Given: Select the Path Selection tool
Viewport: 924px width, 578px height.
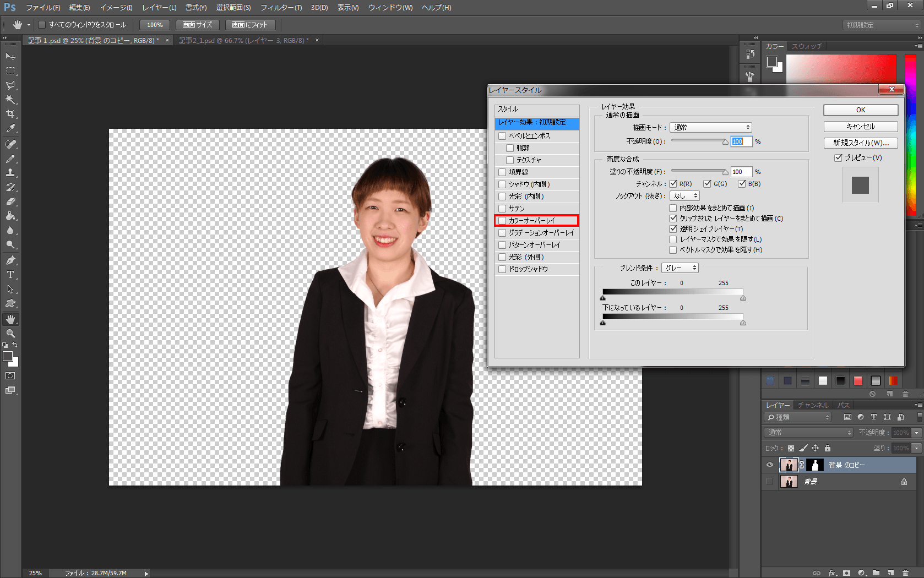Looking at the screenshot, I should pyautogui.click(x=10, y=289).
